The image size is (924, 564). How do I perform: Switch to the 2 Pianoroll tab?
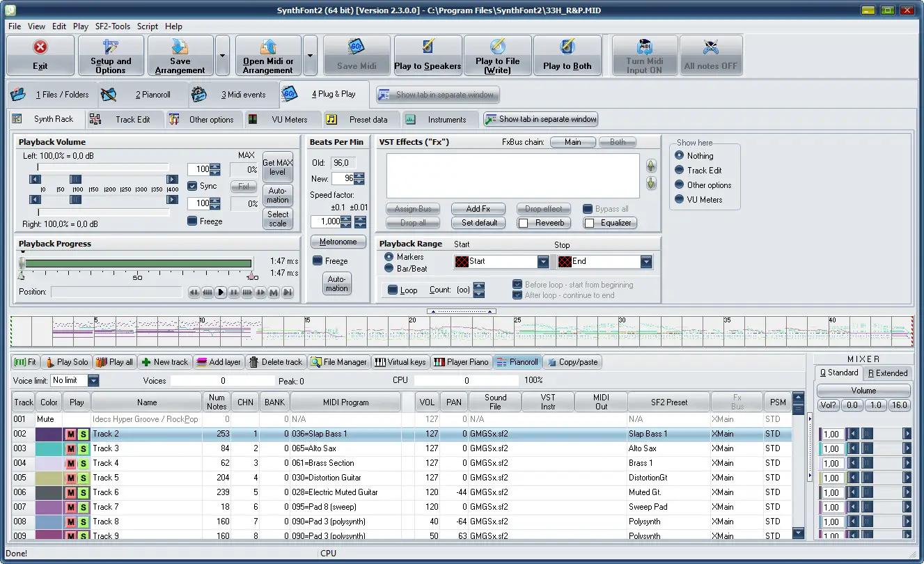[143, 94]
